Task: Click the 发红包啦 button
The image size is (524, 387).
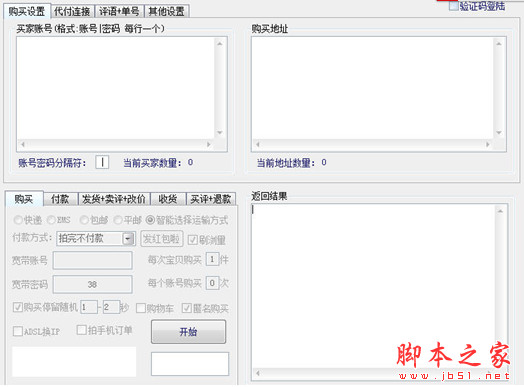Action: coord(162,239)
